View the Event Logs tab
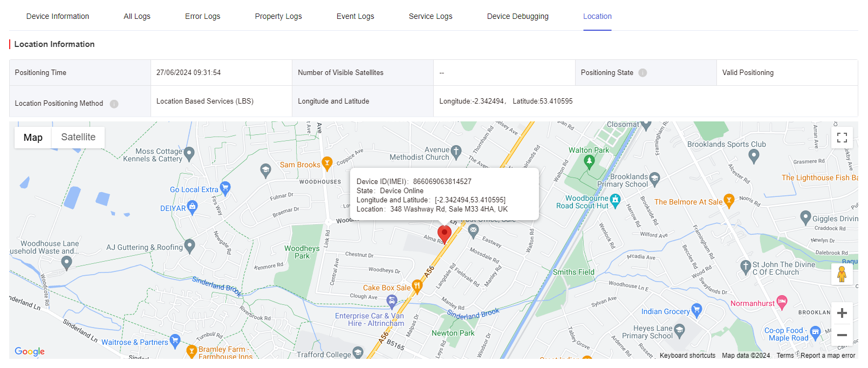The width and height of the screenshot is (868, 368). (x=356, y=16)
